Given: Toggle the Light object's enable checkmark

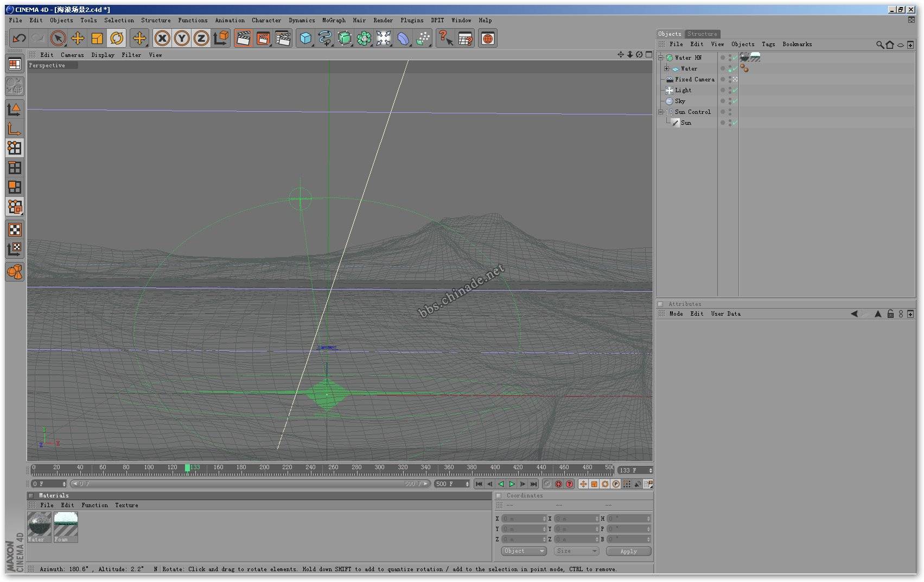Looking at the screenshot, I should click(x=735, y=91).
